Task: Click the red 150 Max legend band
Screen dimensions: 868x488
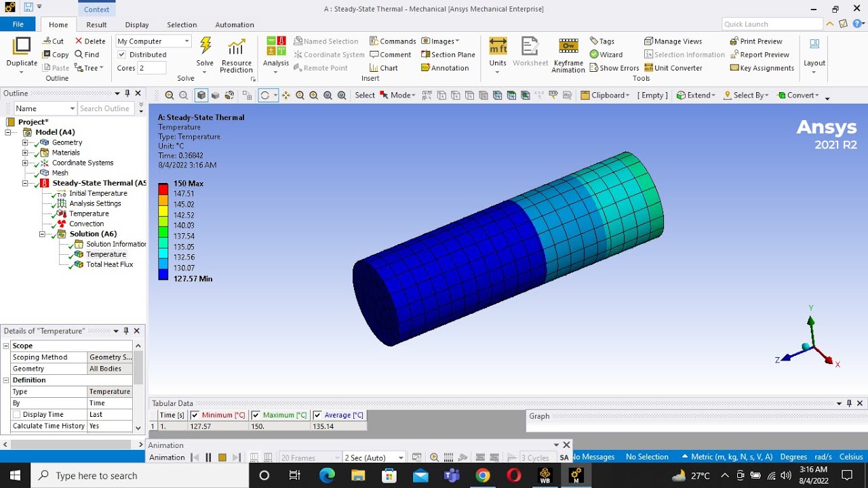Action: (163, 189)
